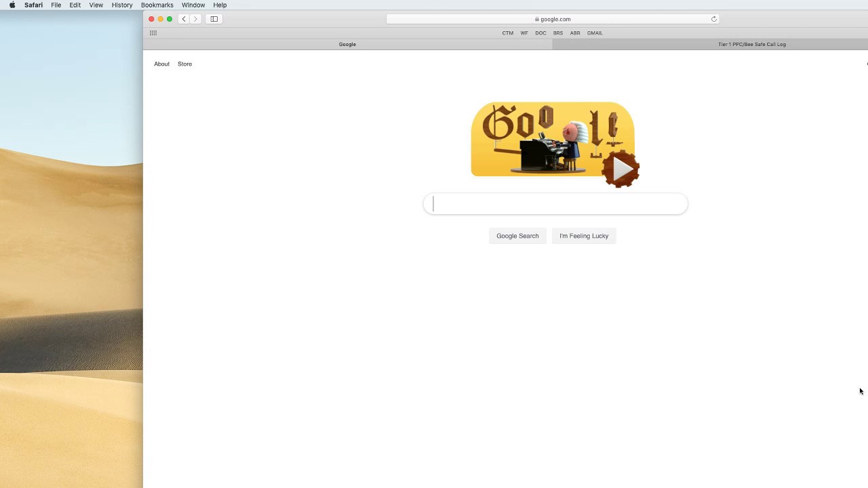Open the Window menu

(x=193, y=5)
